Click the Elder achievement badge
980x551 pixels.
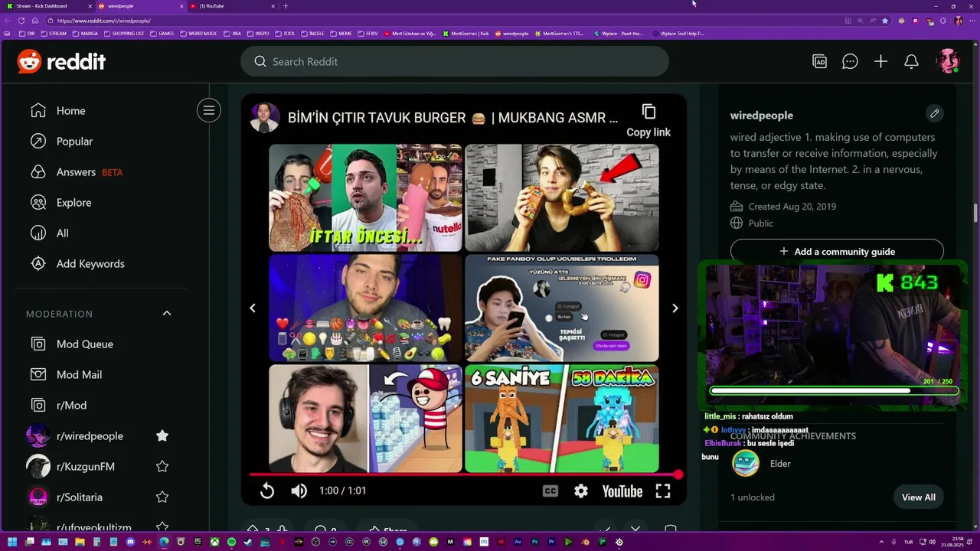pyautogui.click(x=745, y=464)
